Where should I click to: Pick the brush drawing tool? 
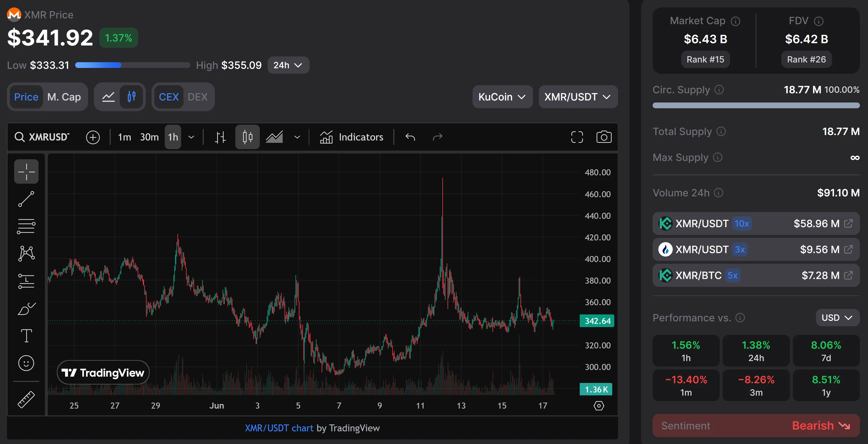26,308
